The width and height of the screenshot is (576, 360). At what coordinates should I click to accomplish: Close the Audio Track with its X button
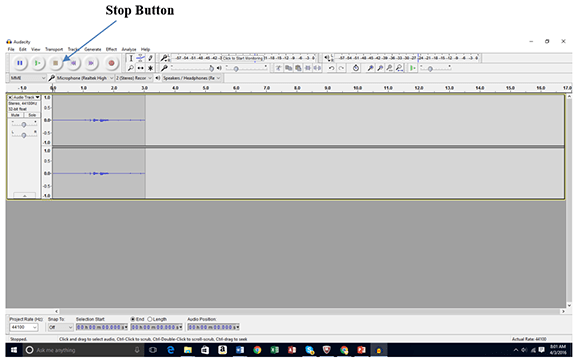click(x=10, y=97)
